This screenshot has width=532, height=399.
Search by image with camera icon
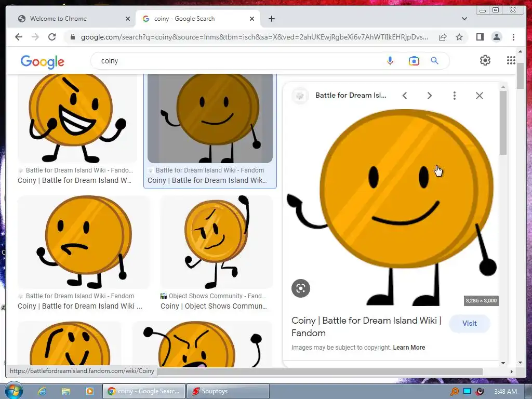[414, 61]
